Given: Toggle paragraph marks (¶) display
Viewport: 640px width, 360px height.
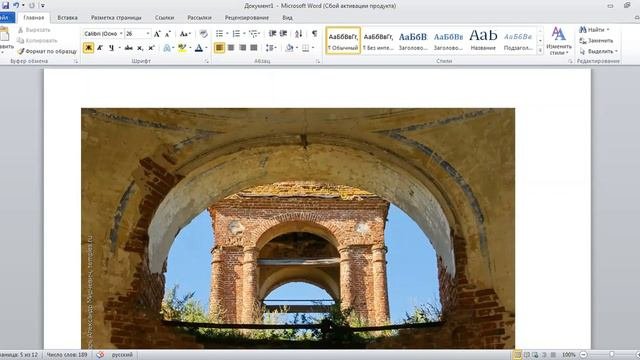Looking at the screenshot, I should tap(314, 33).
